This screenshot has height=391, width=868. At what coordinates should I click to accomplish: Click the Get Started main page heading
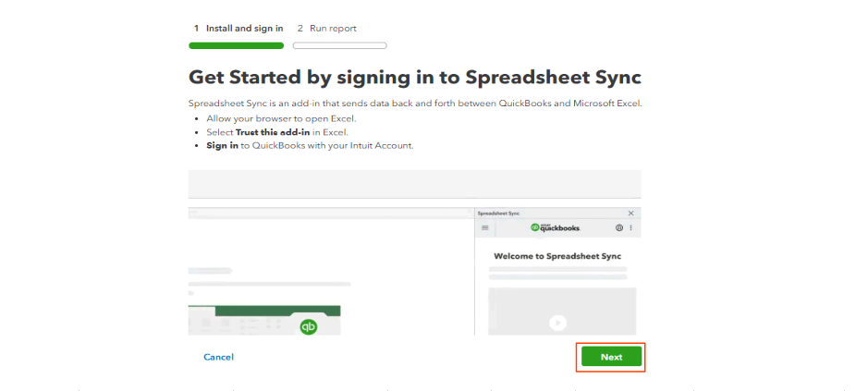[415, 77]
